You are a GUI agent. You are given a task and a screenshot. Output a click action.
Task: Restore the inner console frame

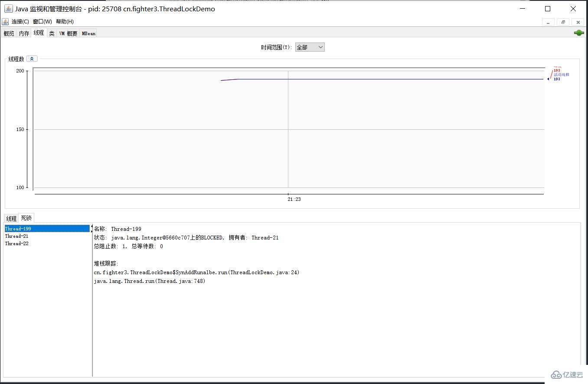(563, 22)
